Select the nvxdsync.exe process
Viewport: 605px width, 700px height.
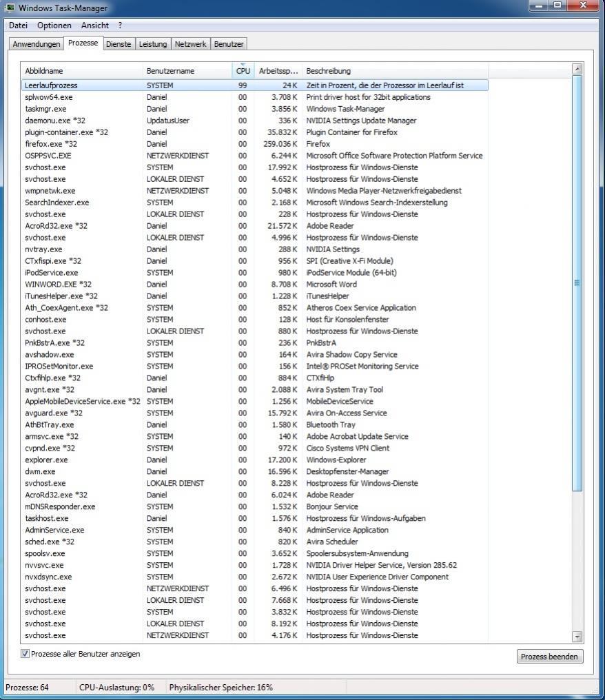(254, 577)
